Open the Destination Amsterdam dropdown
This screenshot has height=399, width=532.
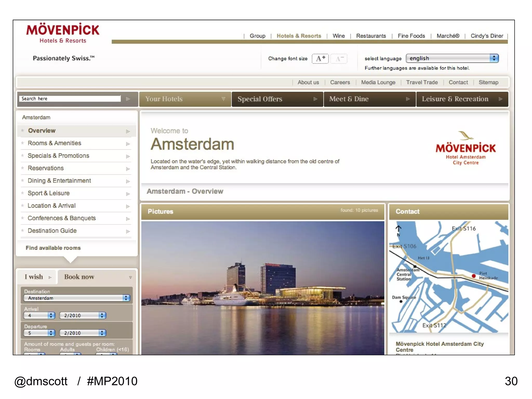(x=77, y=298)
